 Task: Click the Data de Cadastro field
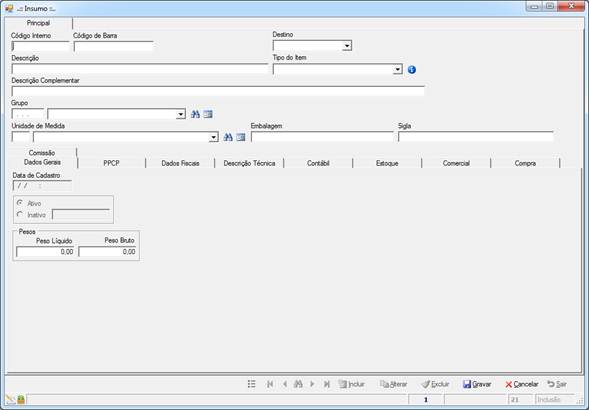tap(42, 186)
